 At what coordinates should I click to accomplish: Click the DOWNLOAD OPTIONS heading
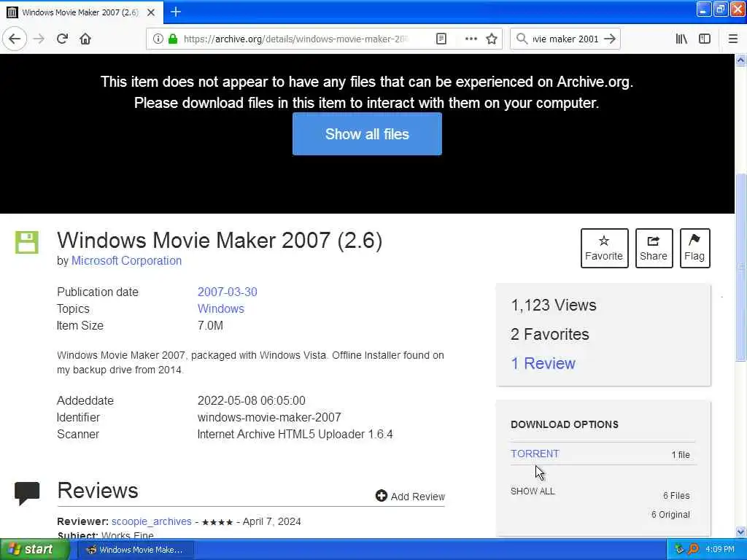pyautogui.click(x=565, y=424)
